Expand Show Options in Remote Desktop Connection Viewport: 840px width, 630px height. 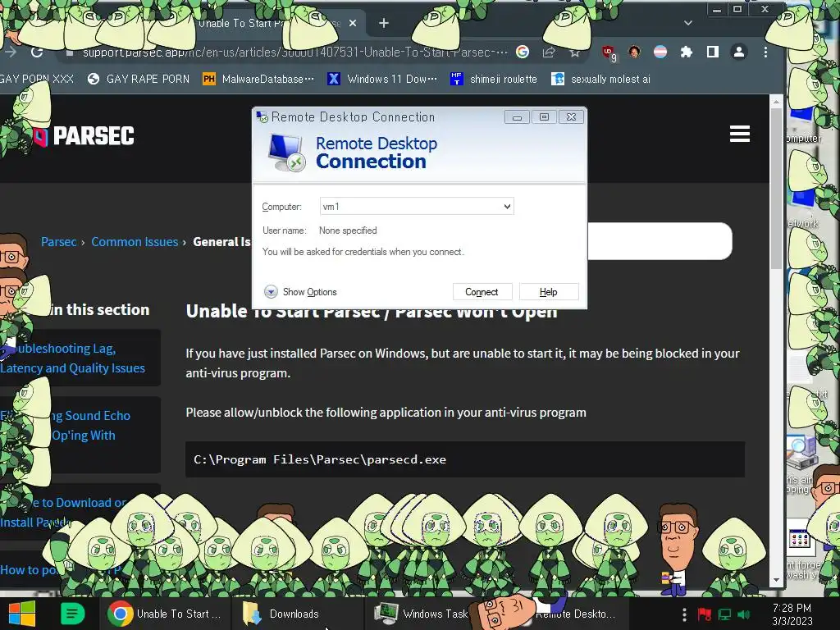pyautogui.click(x=300, y=292)
